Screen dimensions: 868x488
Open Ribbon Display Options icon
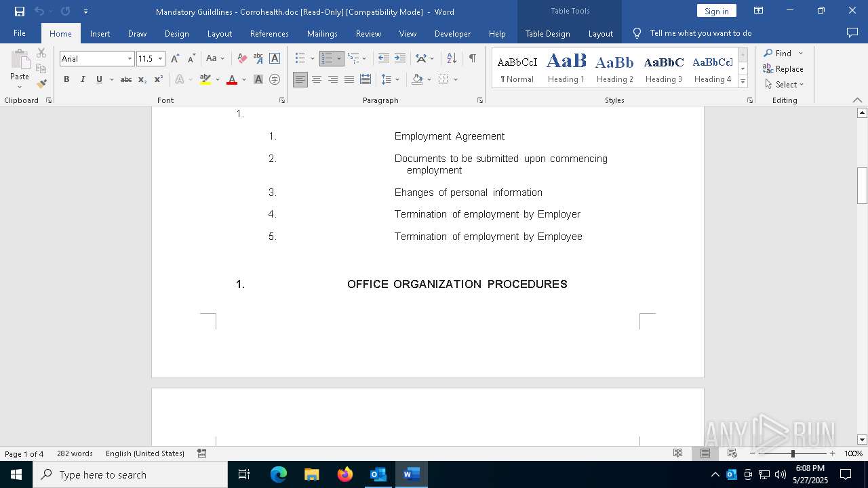pos(759,11)
